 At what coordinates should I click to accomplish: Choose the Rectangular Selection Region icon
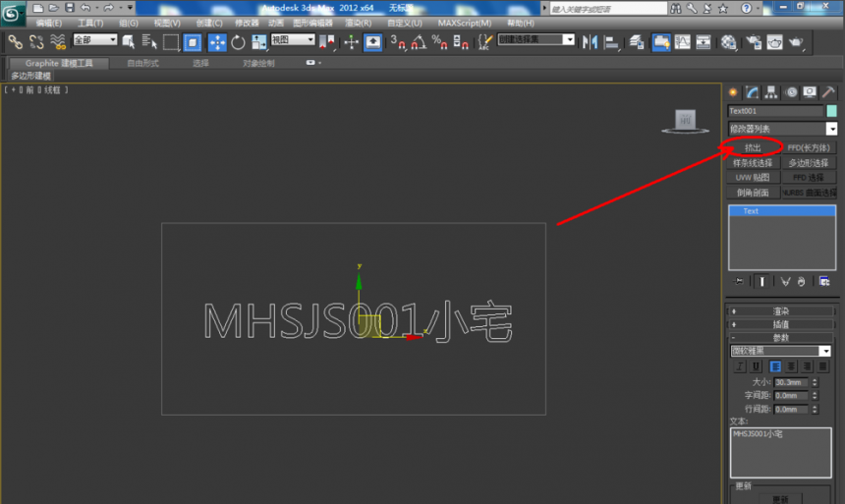(171, 42)
